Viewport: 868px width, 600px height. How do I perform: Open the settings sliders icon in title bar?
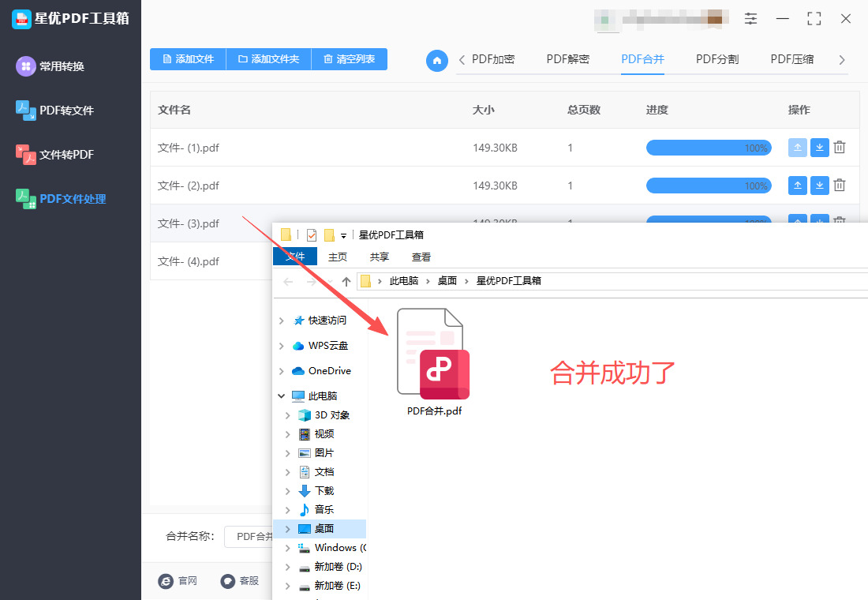(x=750, y=18)
